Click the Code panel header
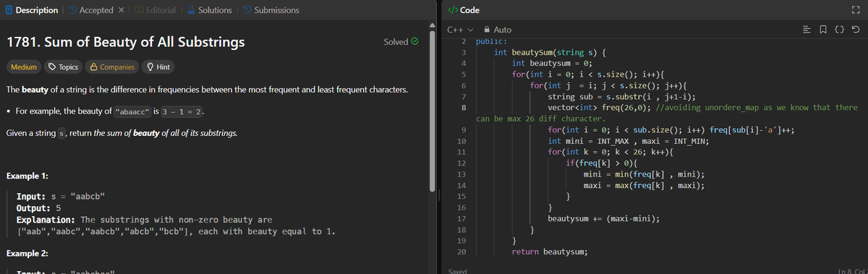 tap(463, 10)
